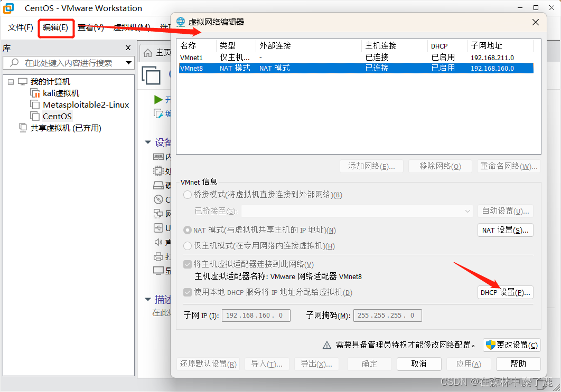Select the 桥接模式 radio button

tap(188, 195)
